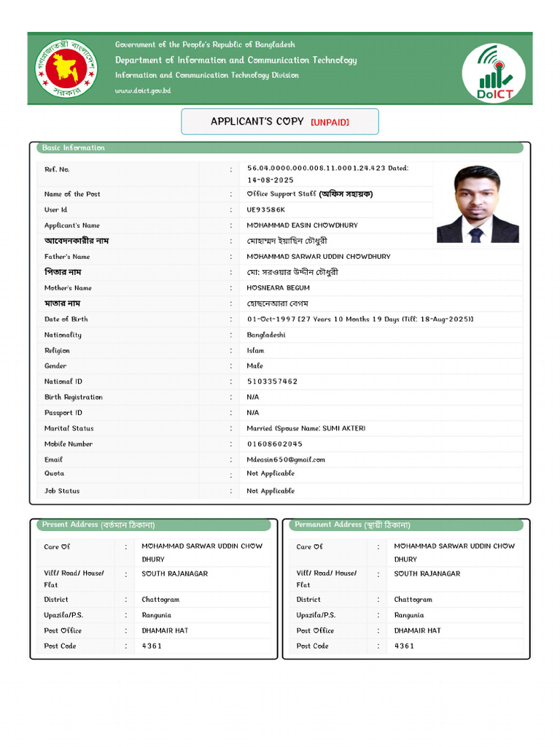
Task: Click the mobile number 01608602045
Action: pyautogui.click(x=274, y=444)
